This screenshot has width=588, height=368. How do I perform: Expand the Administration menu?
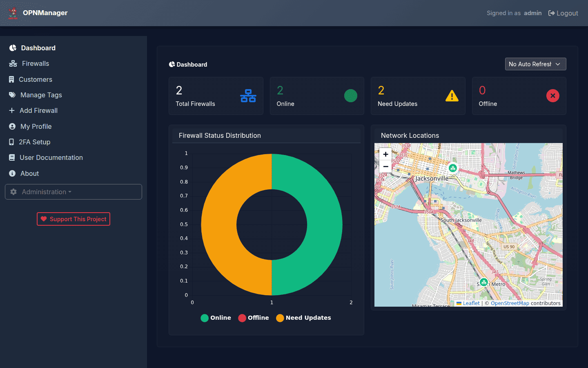pos(73,192)
